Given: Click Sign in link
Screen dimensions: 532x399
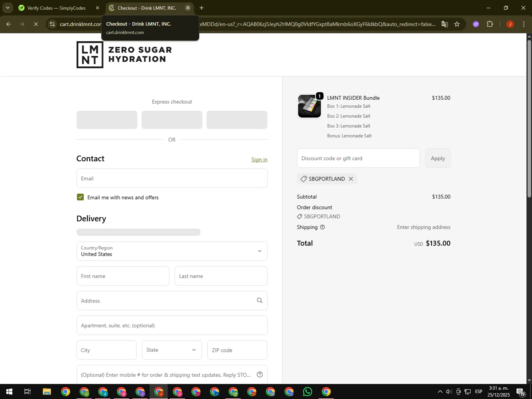Looking at the screenshot, I should coord(259,160).
